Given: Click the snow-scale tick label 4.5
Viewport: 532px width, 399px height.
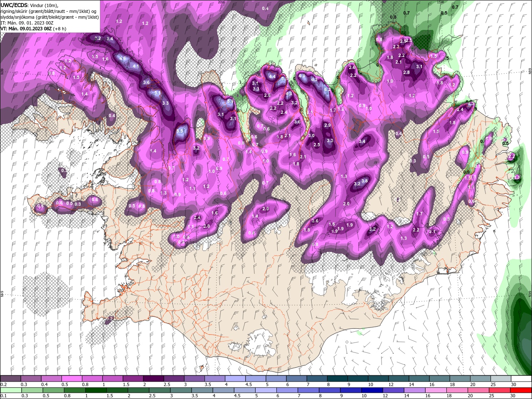Looking at the screenshot, I should 249,384.
